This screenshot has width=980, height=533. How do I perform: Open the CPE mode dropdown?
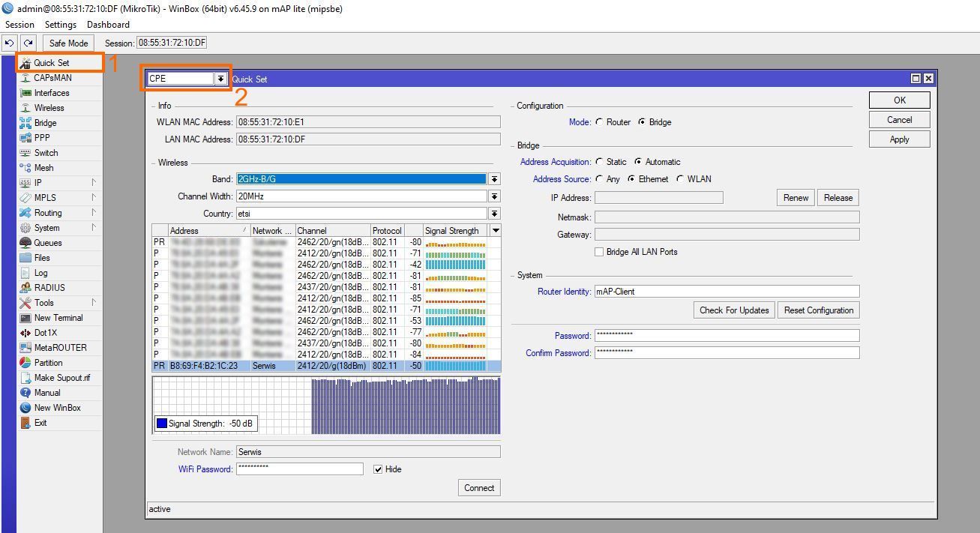pyautogui.click(x=220, y=79)
